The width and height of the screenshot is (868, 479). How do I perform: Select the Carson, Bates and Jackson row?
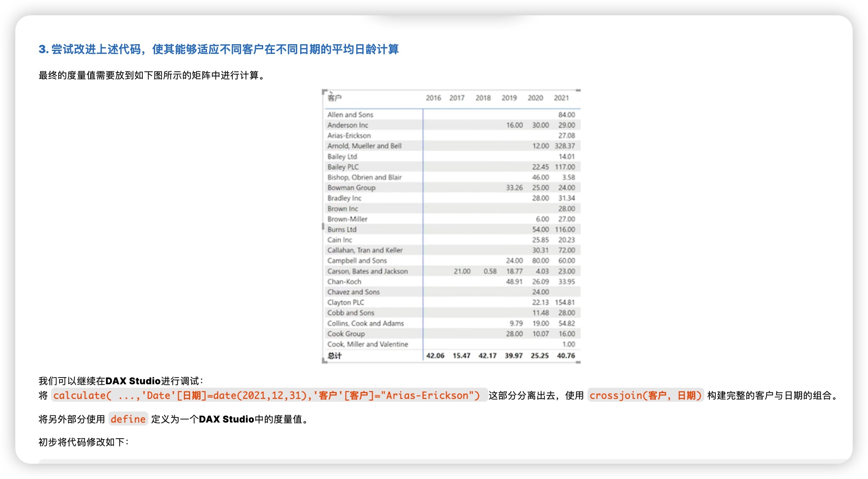tap(367, 271)
